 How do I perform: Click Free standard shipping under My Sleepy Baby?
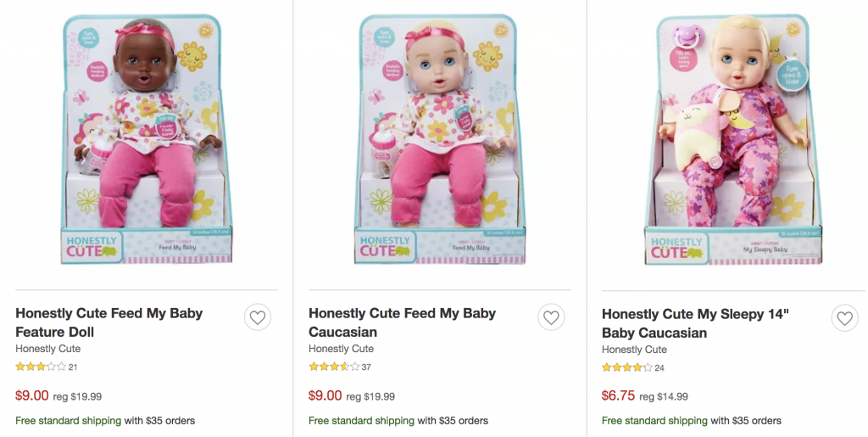pyautogui.click(x=654, y=420)
